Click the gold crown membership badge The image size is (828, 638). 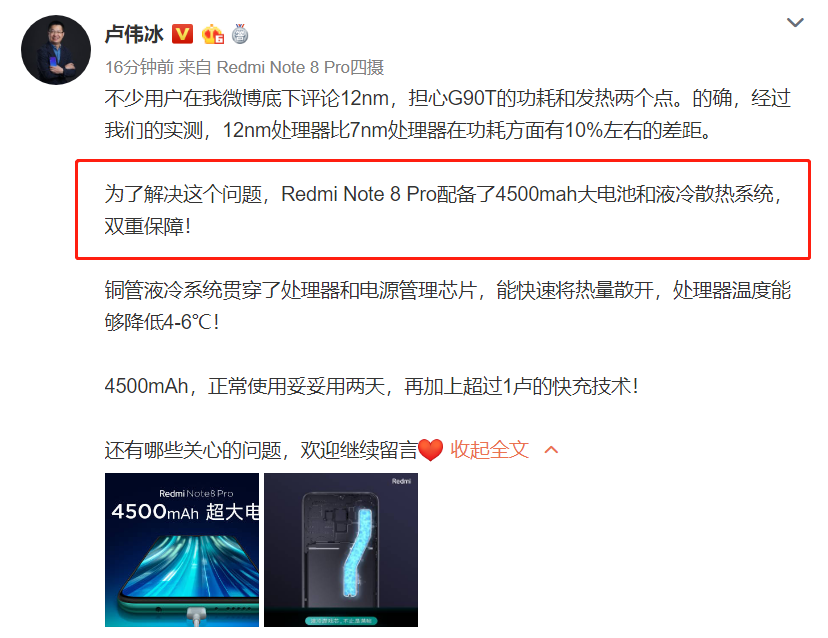pos(213,34)
